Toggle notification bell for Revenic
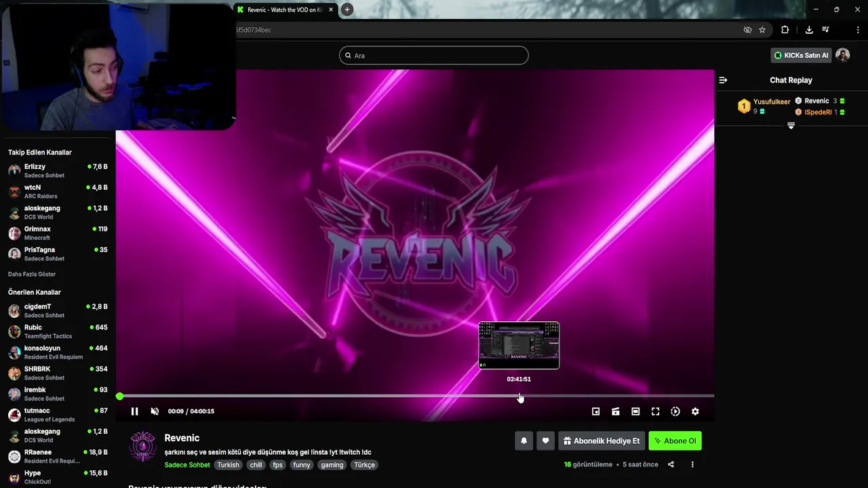 [524, 441]
